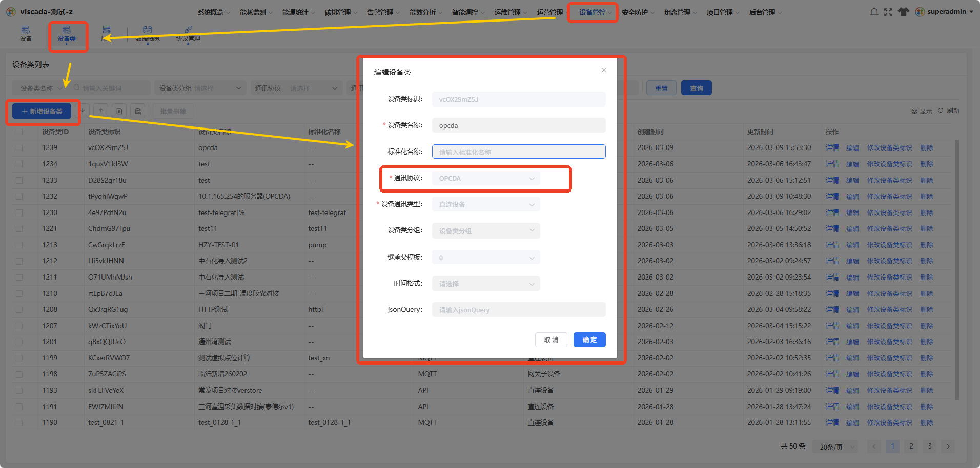Check the row with ID 1221

click(x=19, y=229)
